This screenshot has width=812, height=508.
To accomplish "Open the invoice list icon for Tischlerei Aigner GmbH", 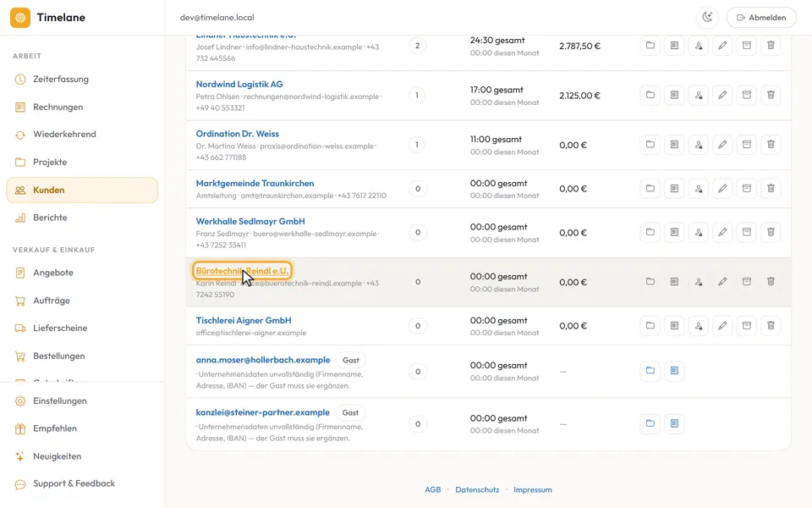I will [674, 325].
